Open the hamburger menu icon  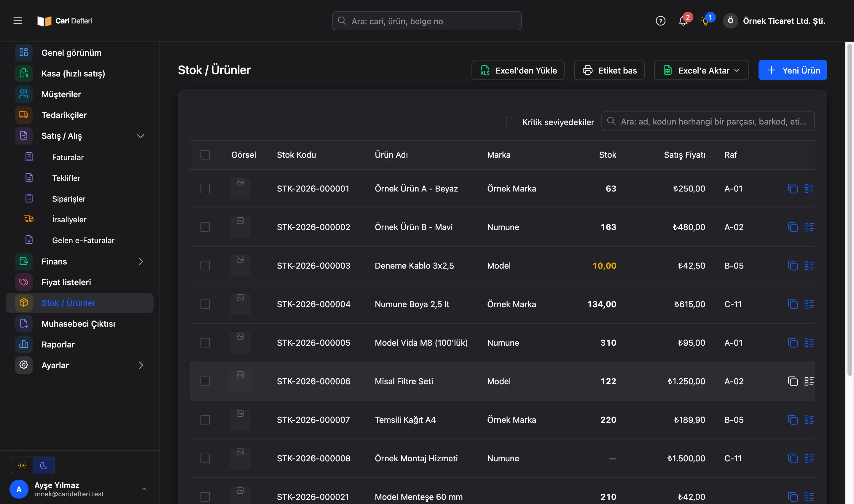(x=18, y=21)
